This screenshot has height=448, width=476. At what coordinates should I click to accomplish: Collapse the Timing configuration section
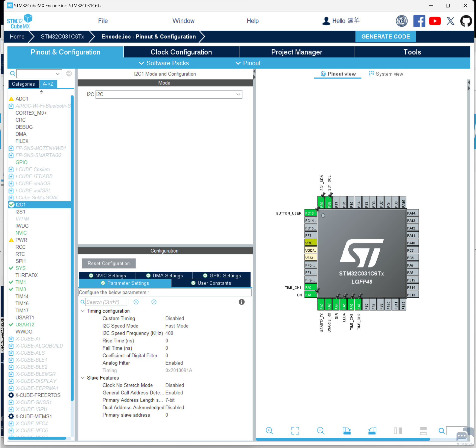(83, 311)
